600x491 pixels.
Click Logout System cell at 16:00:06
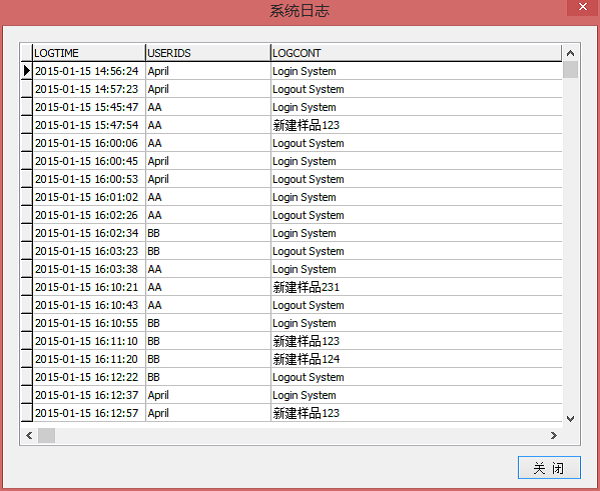(308, 143)
